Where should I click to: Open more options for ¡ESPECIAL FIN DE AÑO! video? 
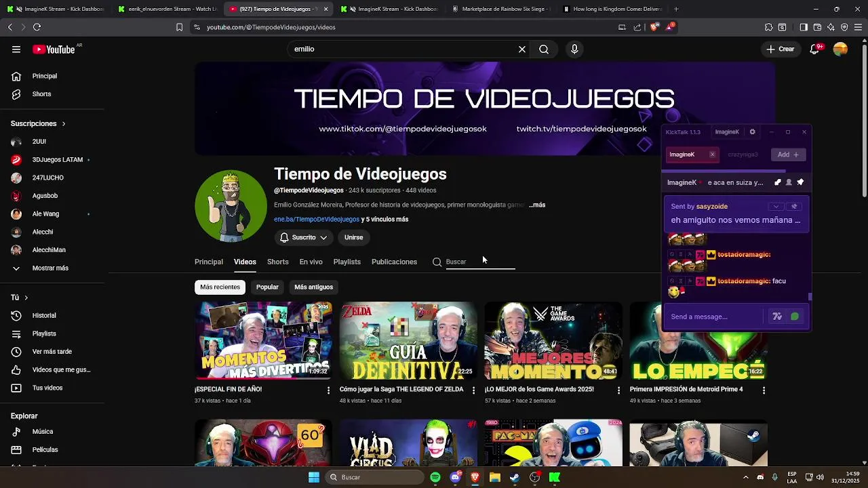point(328,390)
